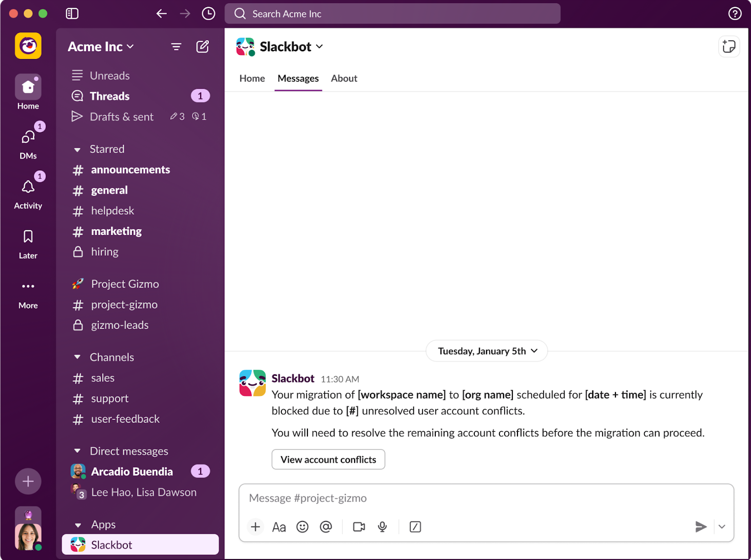Open Unreads view
Viewport: 751px width, 560px height.
tap(140, 75)
